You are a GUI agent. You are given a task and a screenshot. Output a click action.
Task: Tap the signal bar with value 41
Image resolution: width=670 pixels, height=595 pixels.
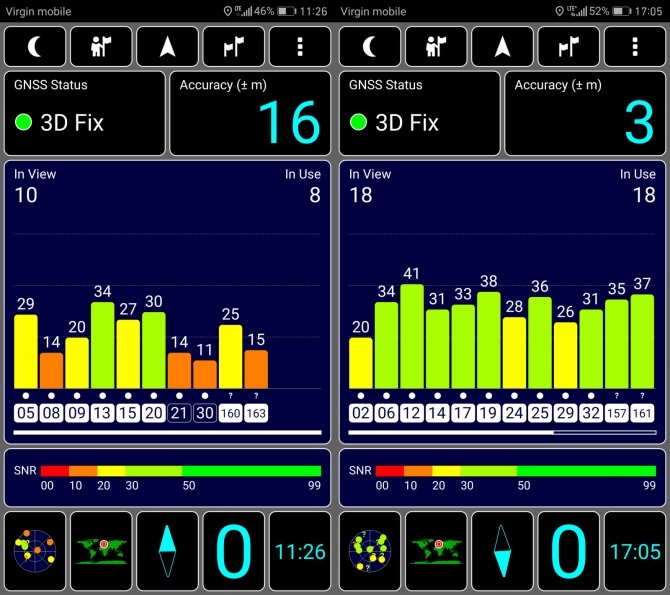(x=412, y=336)
